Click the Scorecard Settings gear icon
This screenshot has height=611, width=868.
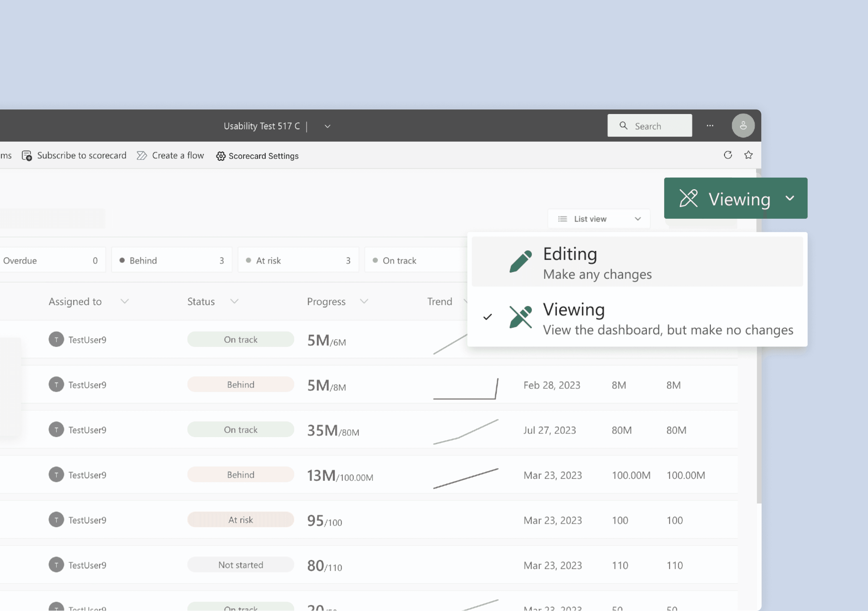pos(221,156)
